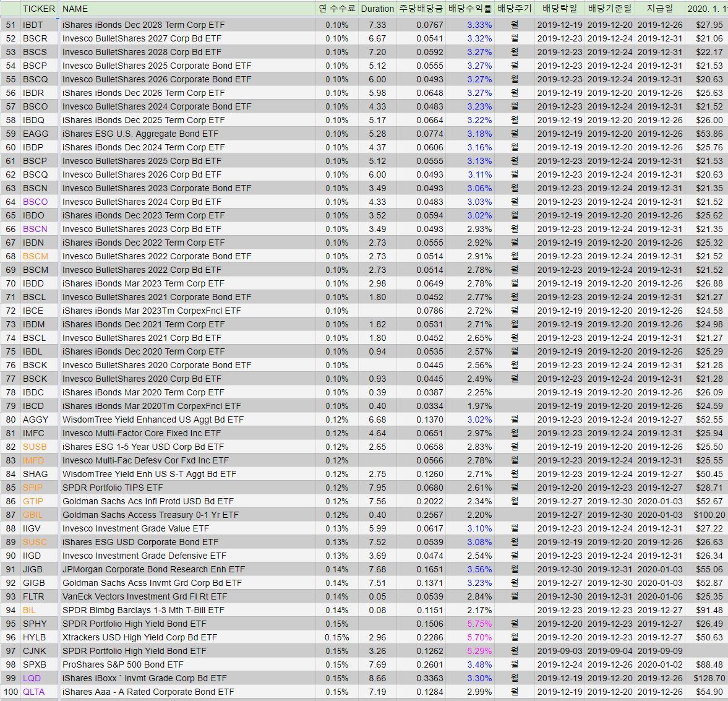Select the SPIP ticker cell
This screenshot has height=701, width=728.
pyautogui.click(x=39, y=488)
